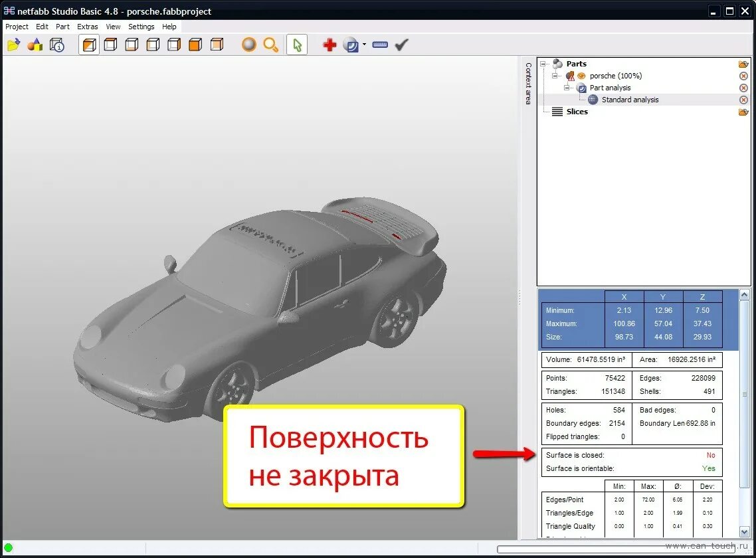Activate the green arrow selection tool

click(297, 45)
